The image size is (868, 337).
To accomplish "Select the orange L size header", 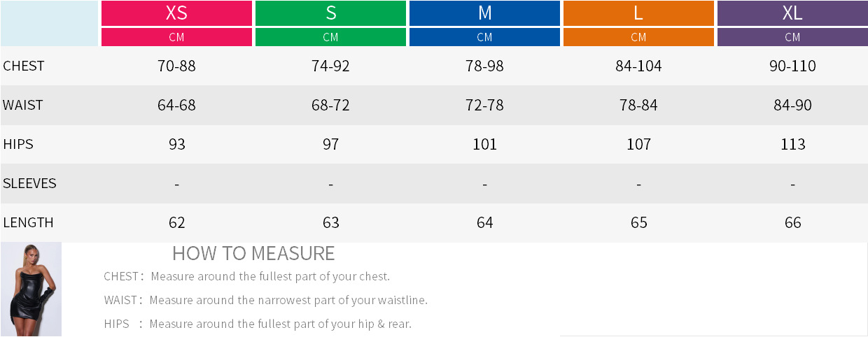I will pos(638,13).
